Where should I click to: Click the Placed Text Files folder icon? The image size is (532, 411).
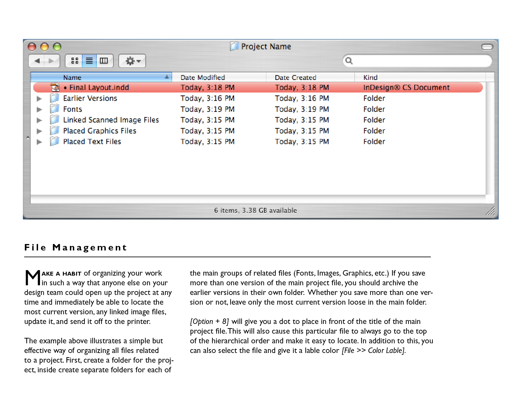(55, 142)
